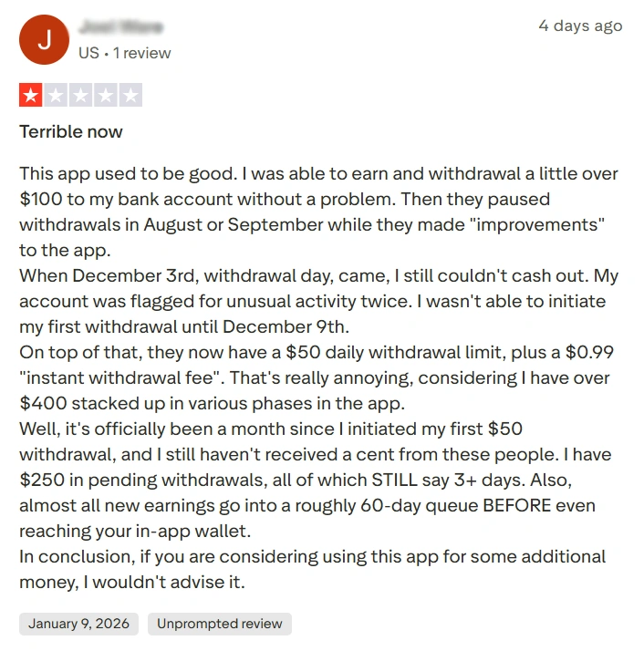Click the line starting "When December 3rd"

318,275
